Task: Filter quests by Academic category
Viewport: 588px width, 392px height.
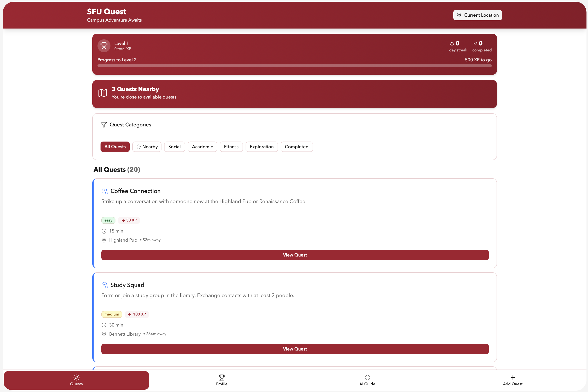Action: tap(202, 147)
